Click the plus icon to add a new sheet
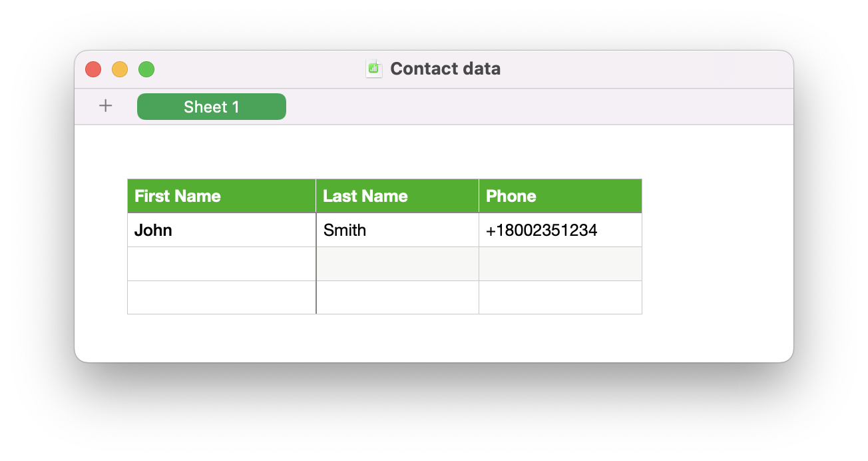 click(105, 105)
